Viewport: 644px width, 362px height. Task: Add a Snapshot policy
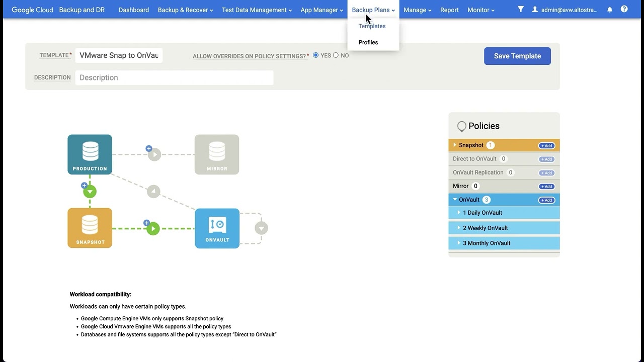(x=546, y=146)
